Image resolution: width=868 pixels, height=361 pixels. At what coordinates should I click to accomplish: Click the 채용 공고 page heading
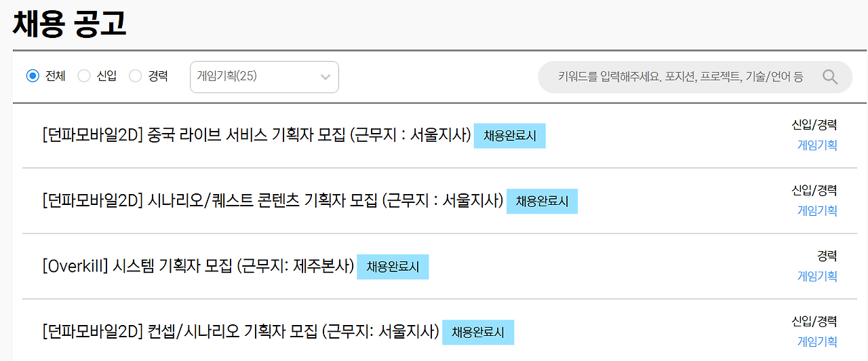coord(69,24)
